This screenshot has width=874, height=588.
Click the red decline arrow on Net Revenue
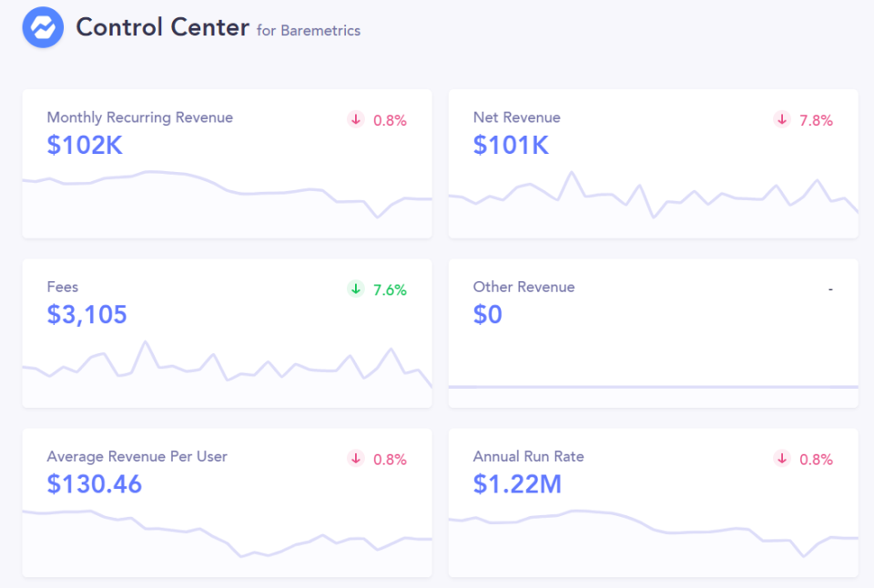781,119
